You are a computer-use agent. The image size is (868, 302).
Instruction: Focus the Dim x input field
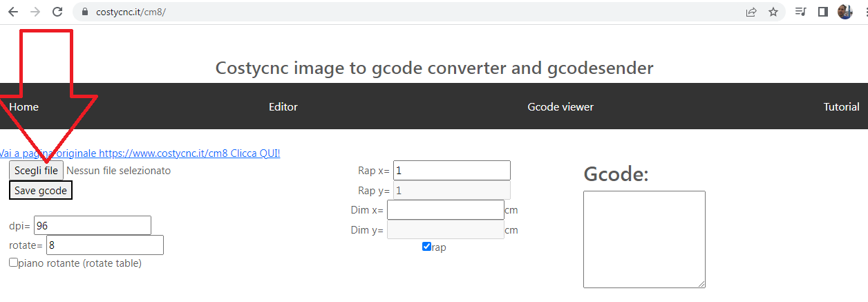446,210
